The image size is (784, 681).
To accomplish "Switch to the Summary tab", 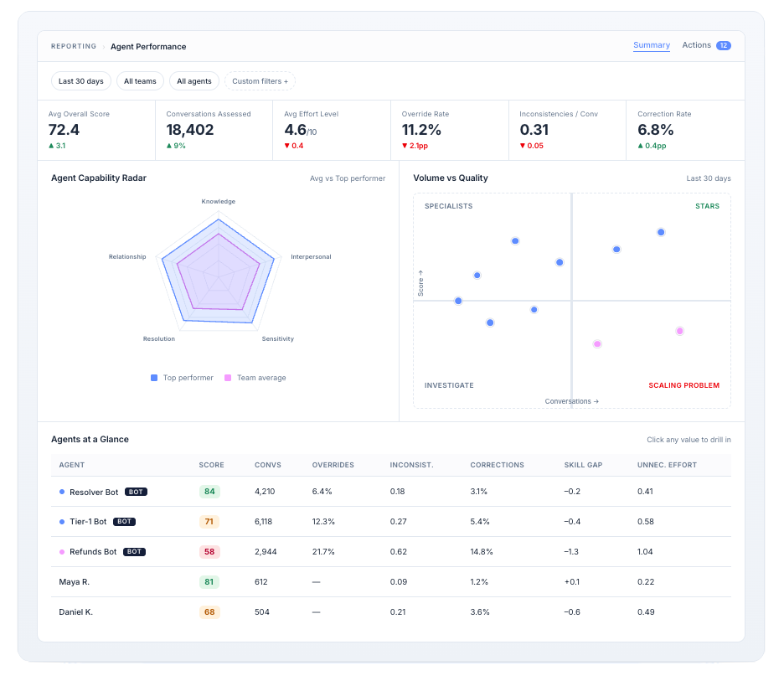I will pyautogui.click(x=652, y=45).
